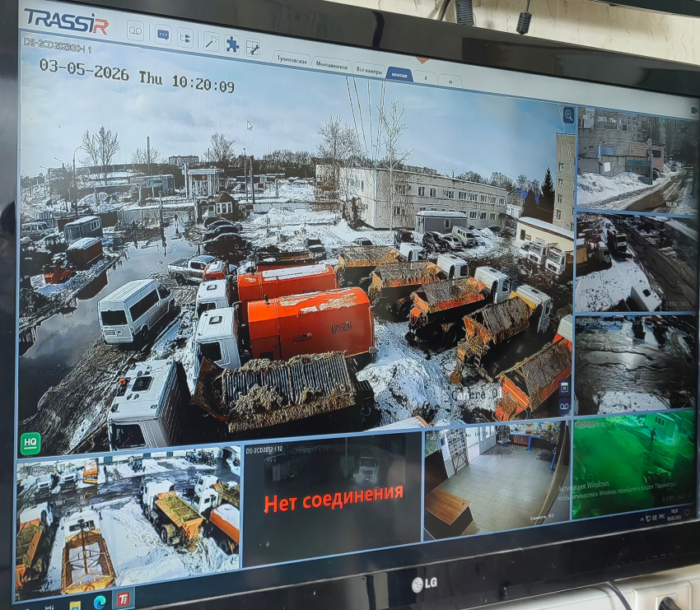The width and height of the screenshot is (700, 610).
Task: Click the red TRASSIR taskbar icon
Action: (x=123, y=598)
